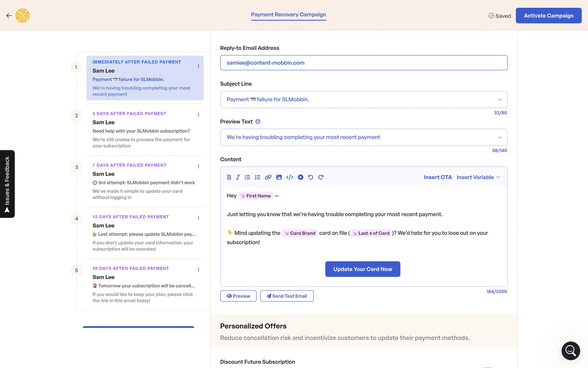The image size is (588, 368).
Task: Insert a bulleted list
Action: [x=247, y=177]
